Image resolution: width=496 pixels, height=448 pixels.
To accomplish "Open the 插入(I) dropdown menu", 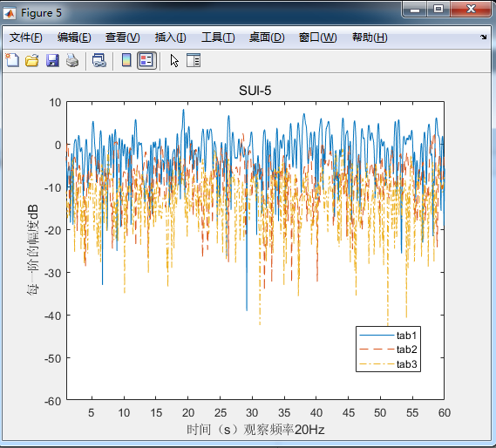I will 170,37.
